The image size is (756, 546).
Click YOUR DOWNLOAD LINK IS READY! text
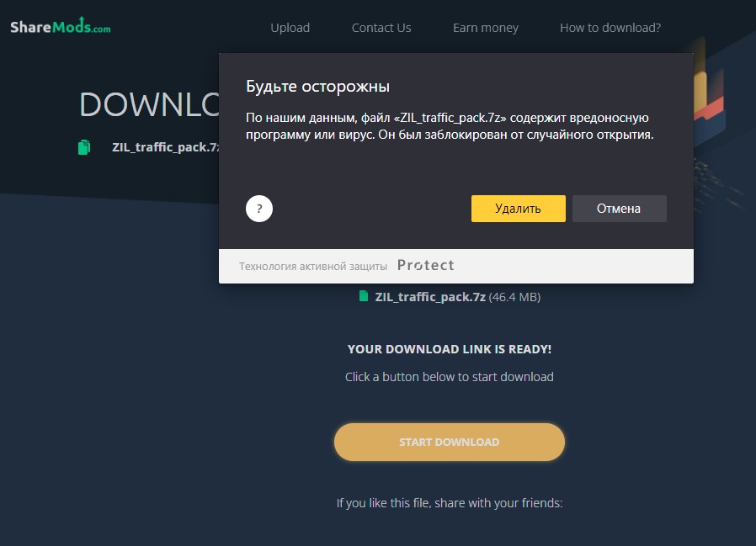450,349
